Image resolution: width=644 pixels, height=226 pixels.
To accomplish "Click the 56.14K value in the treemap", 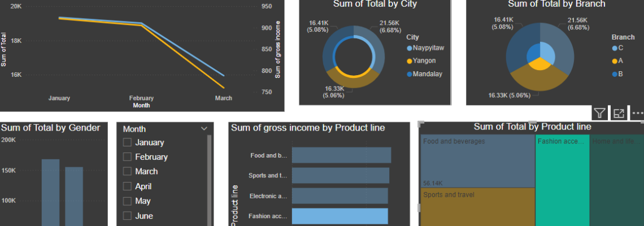I will click(433, 183).
